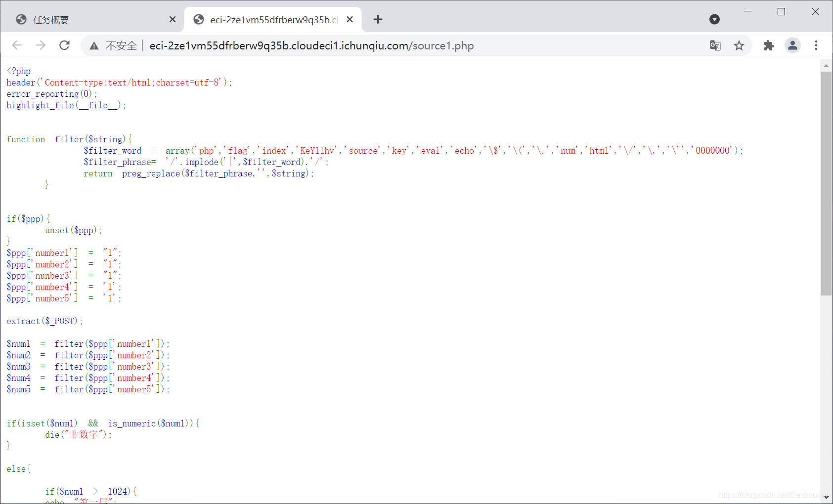
Task: Click the '$num1 = filter' line
Action: (88, 344)
